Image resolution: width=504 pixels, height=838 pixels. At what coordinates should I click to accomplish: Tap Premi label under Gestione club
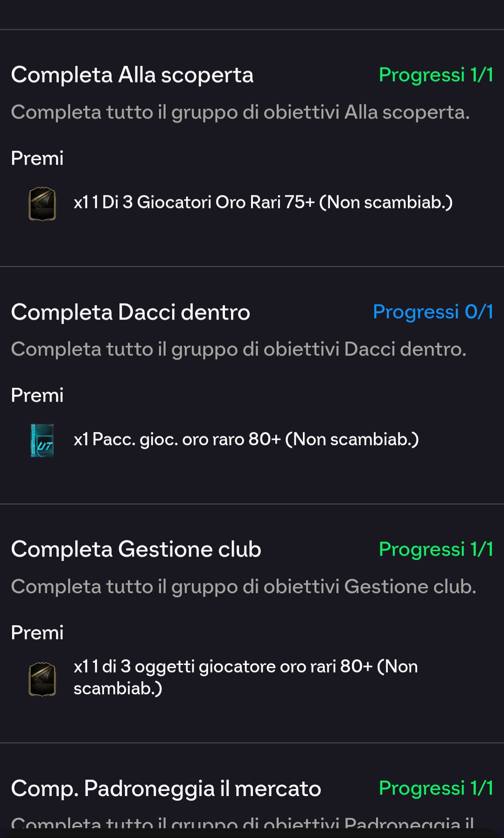(37, 633)
